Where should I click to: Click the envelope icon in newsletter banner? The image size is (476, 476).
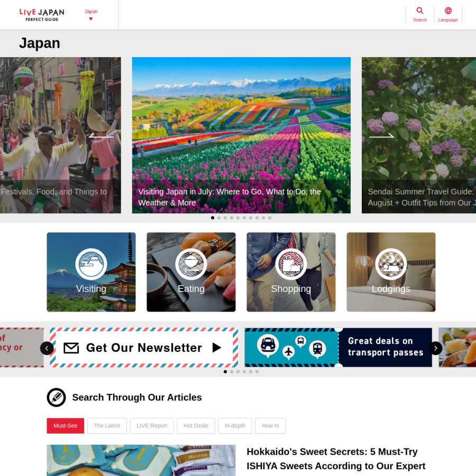[71, 348]
